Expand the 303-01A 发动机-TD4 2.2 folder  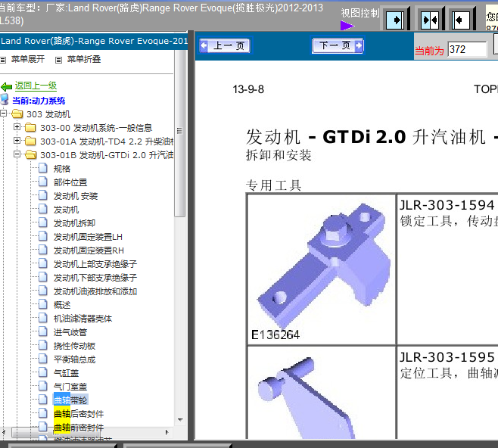17,141
